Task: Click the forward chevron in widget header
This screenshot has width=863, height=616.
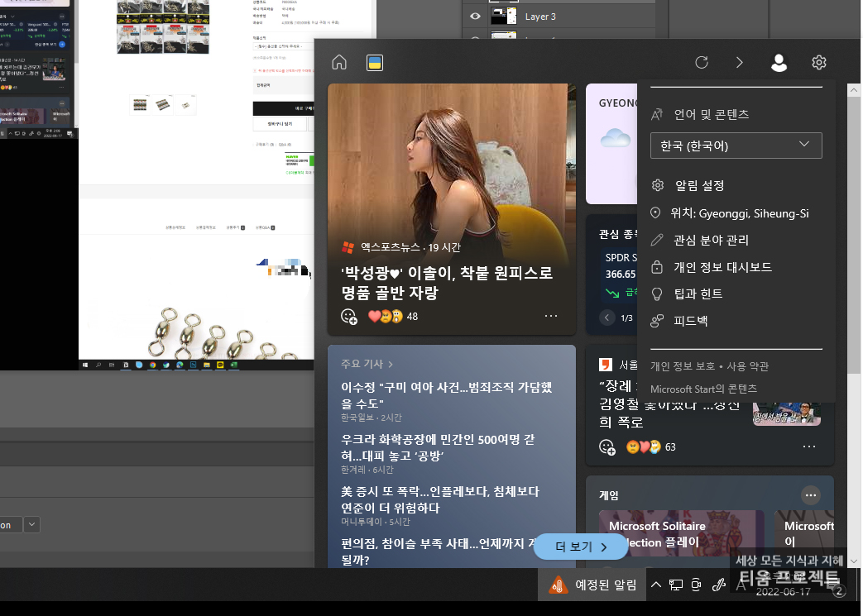Action: tap(740, 63)
